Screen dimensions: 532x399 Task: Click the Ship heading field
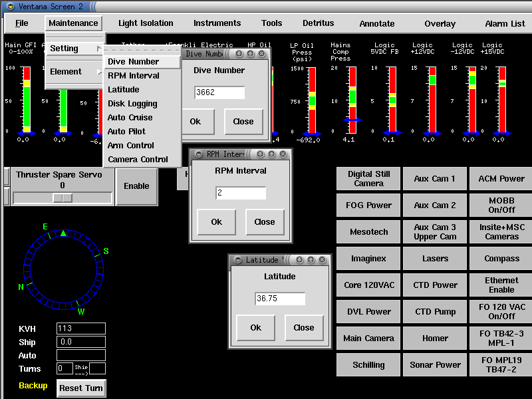click(x=81, y=342)
